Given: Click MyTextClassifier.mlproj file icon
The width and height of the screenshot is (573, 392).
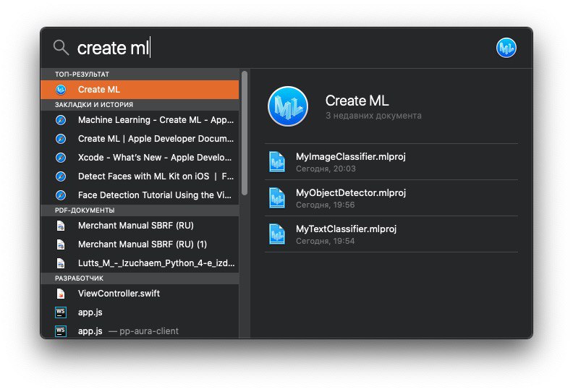Looking at the screenshot, I should (277, 234).
